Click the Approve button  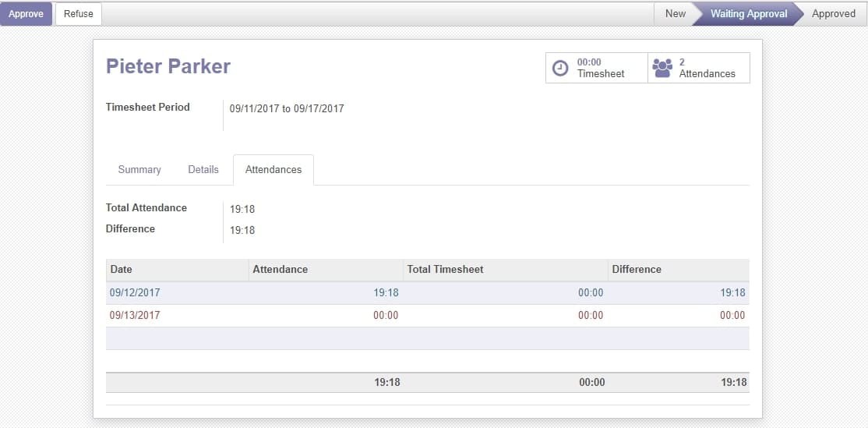(26, 14)
